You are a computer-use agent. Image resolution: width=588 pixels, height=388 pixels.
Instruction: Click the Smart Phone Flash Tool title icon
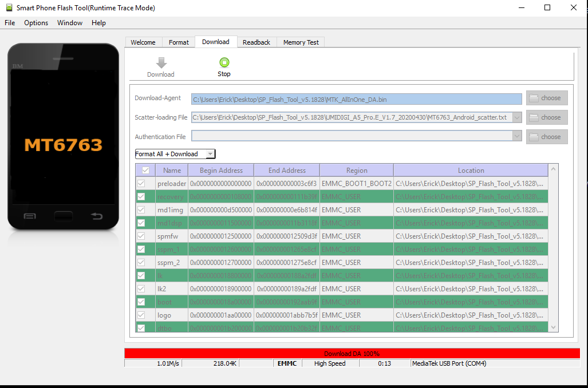pyautogui.click(x=9, y=7)
